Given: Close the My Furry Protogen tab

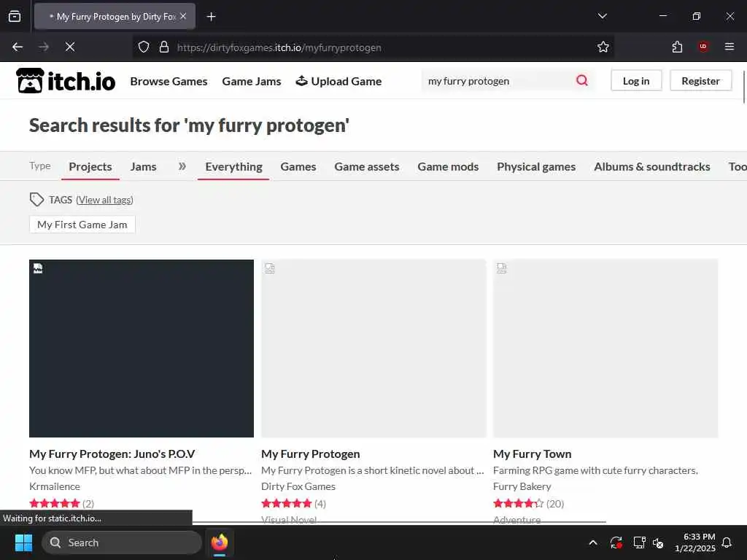Looking at the screenshot, I should tap(183, 16).
